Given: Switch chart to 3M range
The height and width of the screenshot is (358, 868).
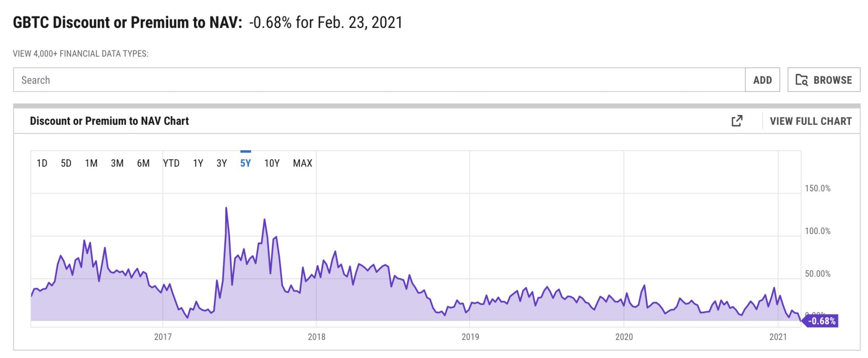Looking at the screenshot, I should point(117,163).
